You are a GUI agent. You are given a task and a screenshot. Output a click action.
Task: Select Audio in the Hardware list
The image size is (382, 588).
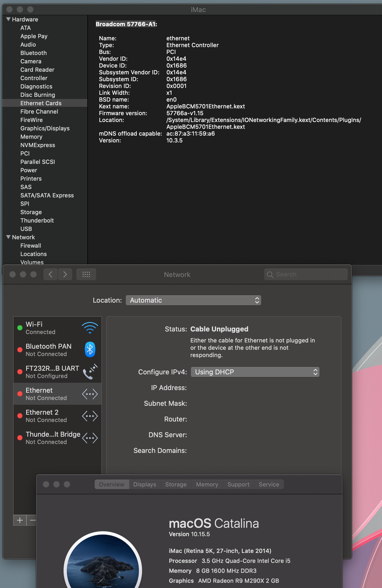click(x=45, y=45)
